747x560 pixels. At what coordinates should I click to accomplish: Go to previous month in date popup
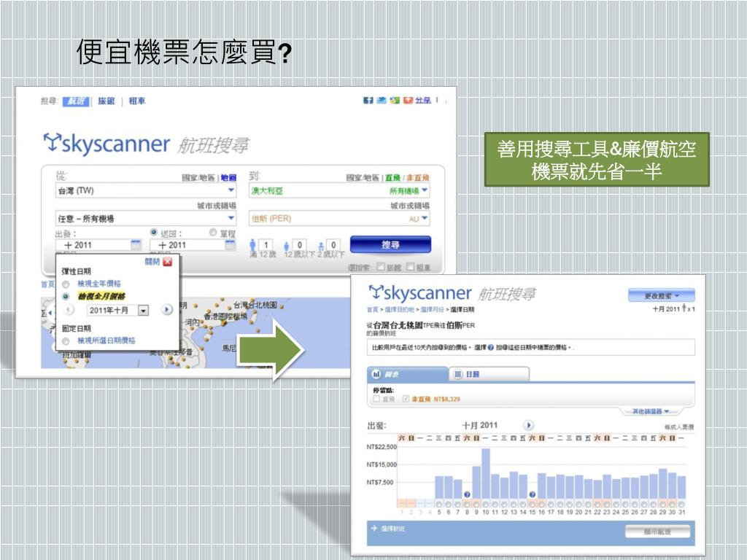pos(69,310)
